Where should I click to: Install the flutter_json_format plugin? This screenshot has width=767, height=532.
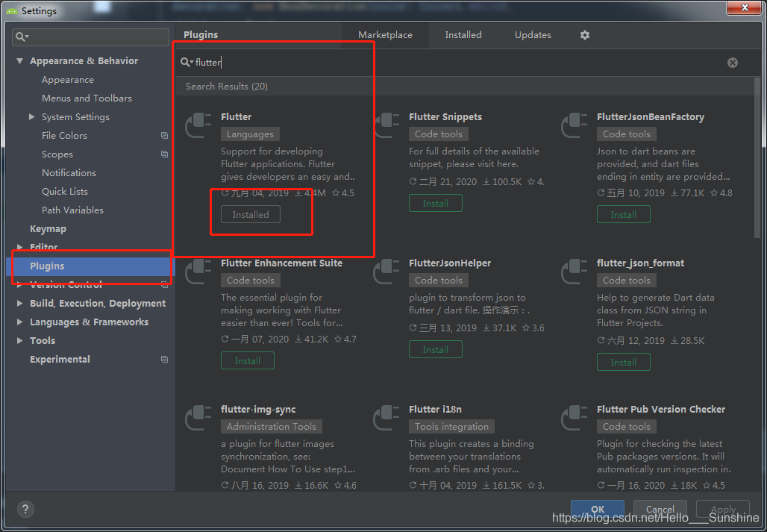(623, 363)
